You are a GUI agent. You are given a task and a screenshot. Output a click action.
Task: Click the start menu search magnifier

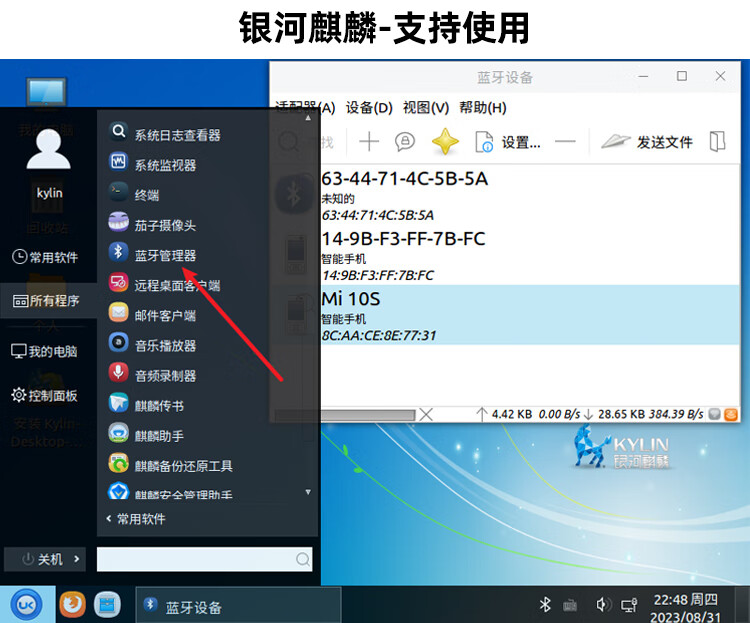pyautogui.click(x=303, y=559)
